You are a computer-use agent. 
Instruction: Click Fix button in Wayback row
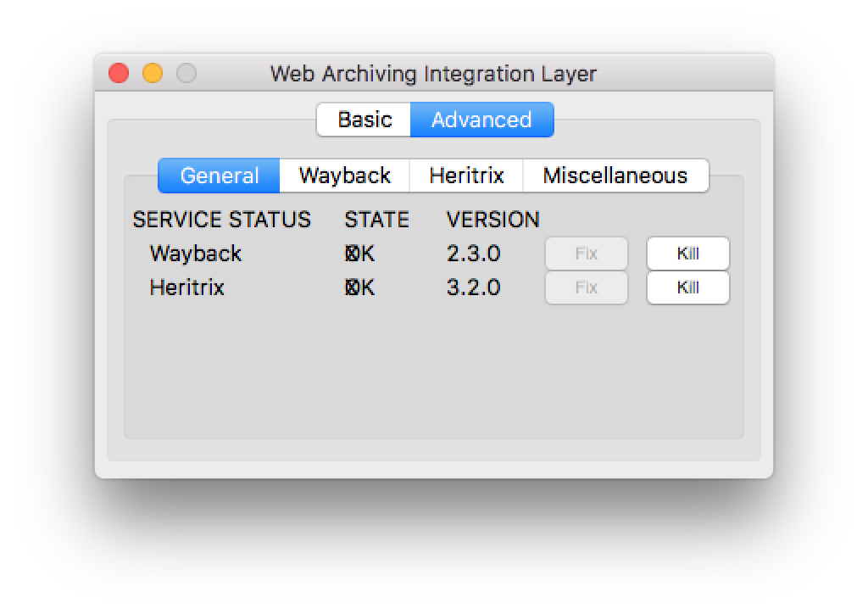(587, 254)
